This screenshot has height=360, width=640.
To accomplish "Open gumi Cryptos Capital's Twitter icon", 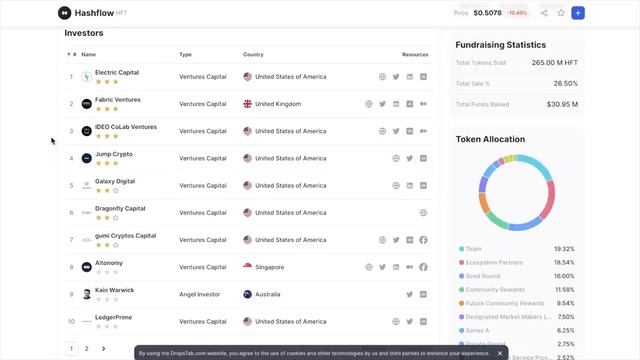I will (x=396, y=240).
